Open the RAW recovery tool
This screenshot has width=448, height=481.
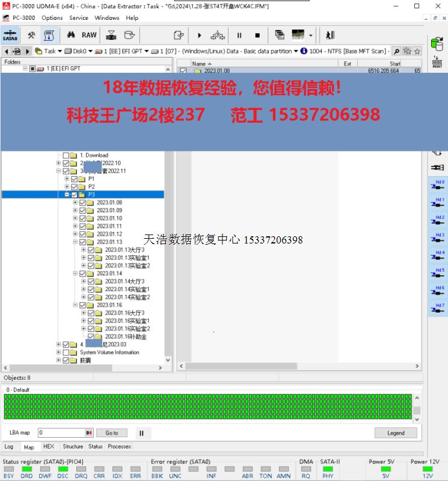tap(89, 35)
